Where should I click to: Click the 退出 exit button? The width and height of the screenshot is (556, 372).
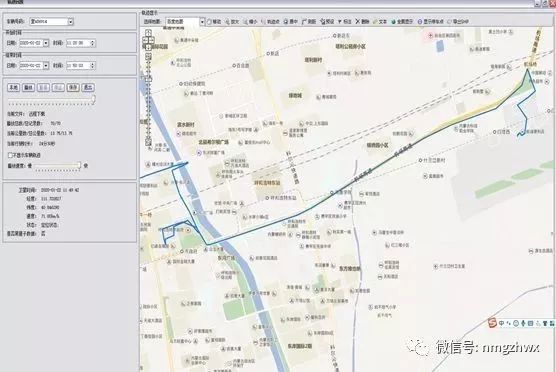point(88,87)
